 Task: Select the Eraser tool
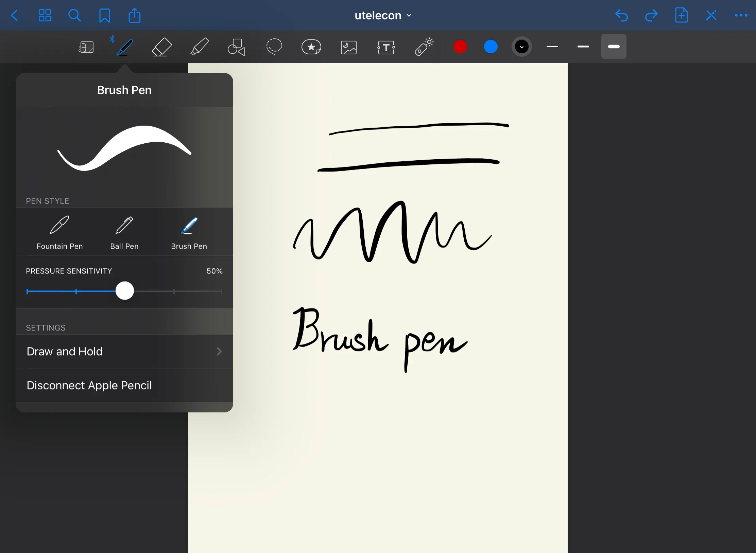(161, 47)
